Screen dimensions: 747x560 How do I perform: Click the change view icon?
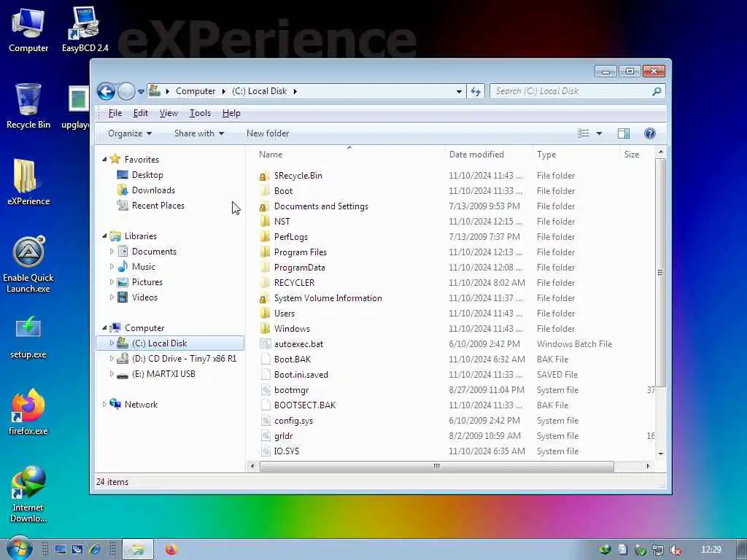pos(584,133)
